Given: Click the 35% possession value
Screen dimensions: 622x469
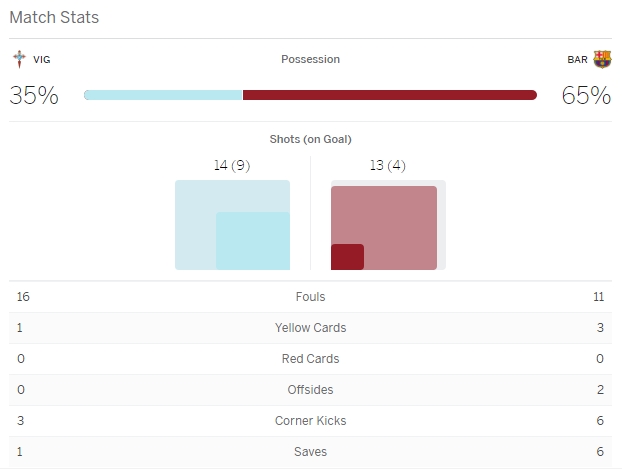Looking at the screenshot, I should pyautogui.click(x=34, y=96).
